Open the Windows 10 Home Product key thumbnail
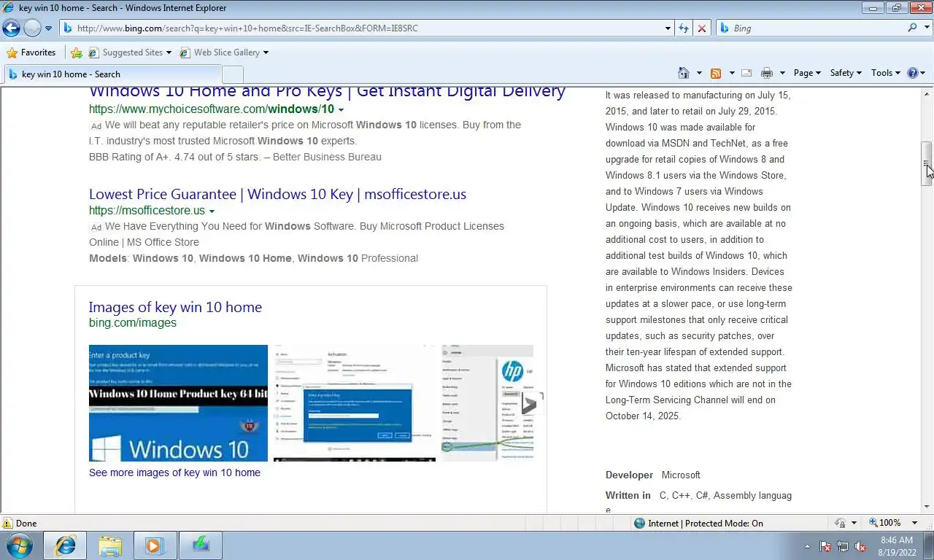This screenshot has width=934, height=560. [x=178, y=403]
